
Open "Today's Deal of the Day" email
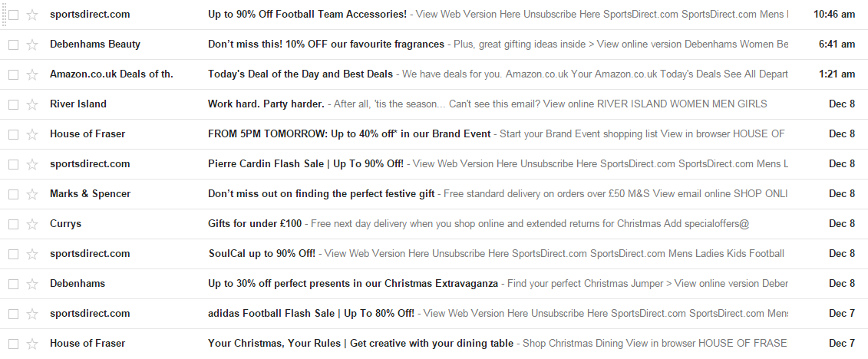point(300,74)
